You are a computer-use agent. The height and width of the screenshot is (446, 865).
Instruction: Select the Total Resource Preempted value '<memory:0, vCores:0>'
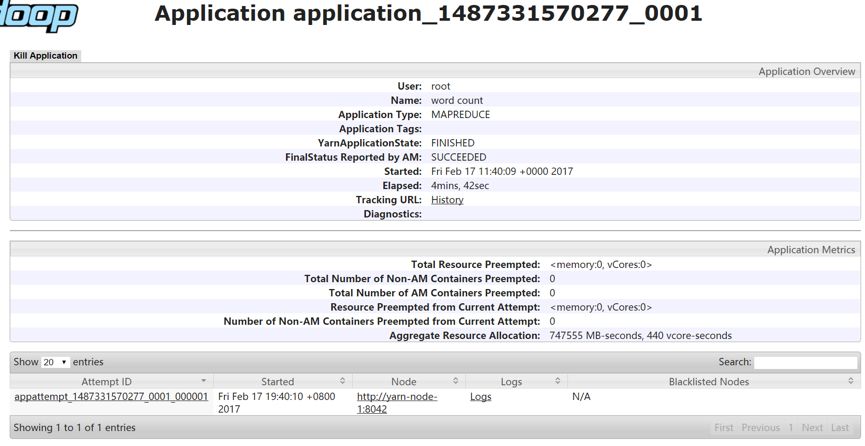click(601, 264)
